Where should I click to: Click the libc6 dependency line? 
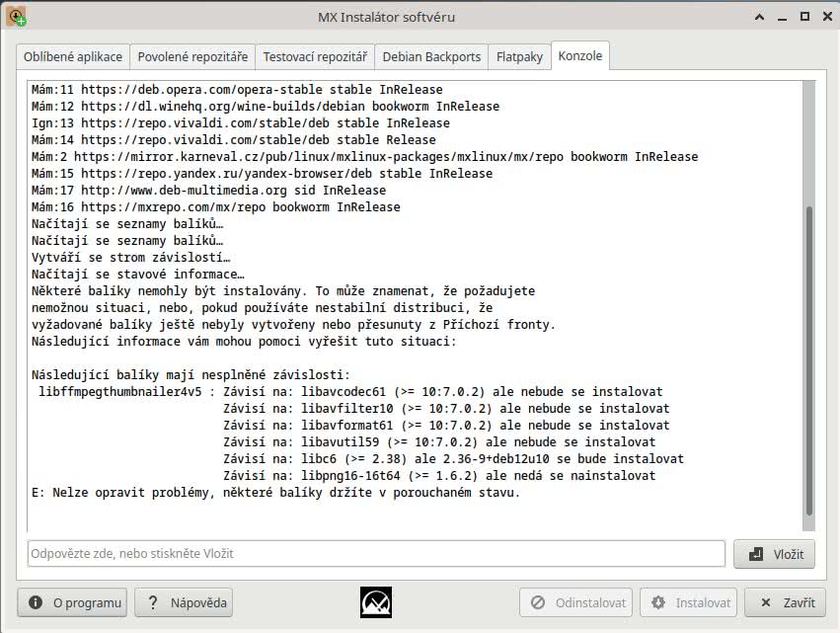coord(453,458)
